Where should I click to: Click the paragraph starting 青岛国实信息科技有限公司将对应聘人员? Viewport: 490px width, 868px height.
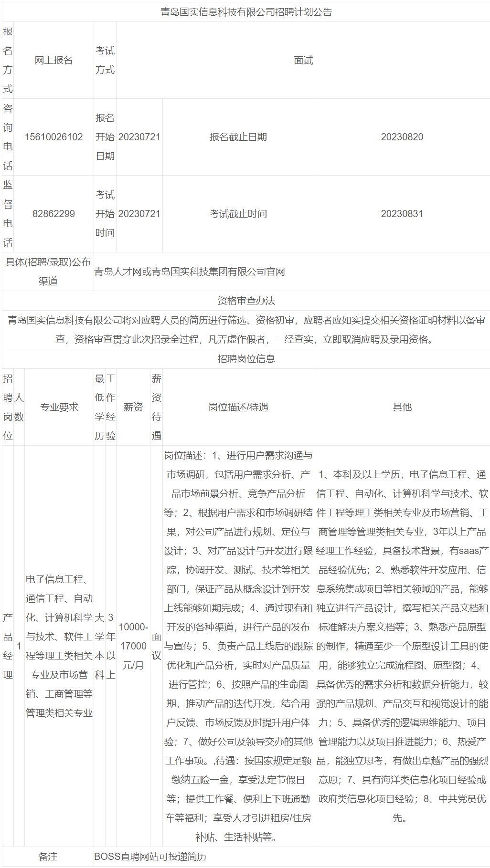[x=246, y=330]
